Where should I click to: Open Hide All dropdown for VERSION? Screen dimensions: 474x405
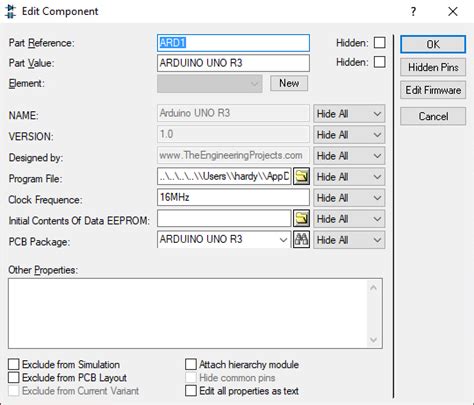[349, 135]
